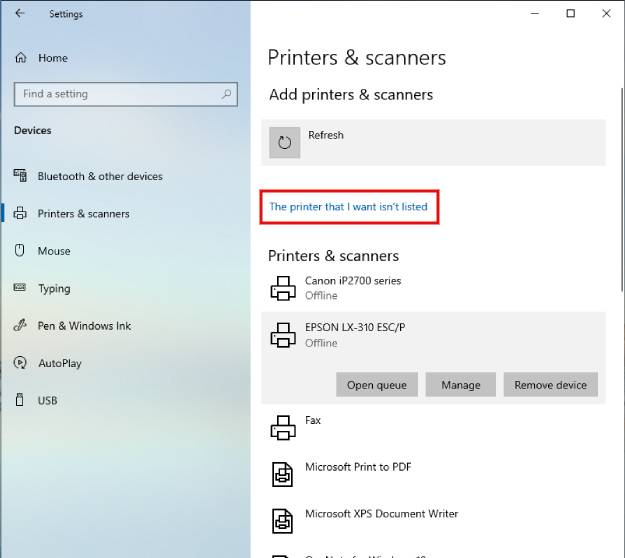Viewport: 625px width, 558px height.
Task: Minimize the Settings window
Action: pos(535,14)
